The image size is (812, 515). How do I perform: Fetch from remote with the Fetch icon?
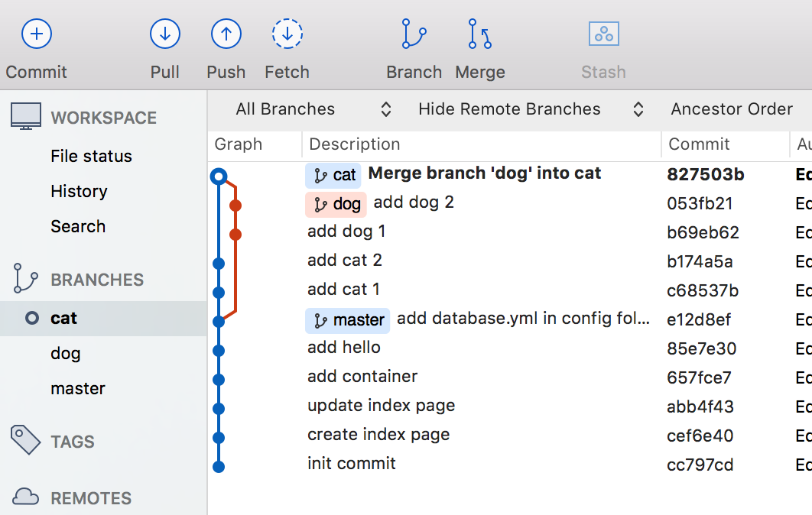287,34
